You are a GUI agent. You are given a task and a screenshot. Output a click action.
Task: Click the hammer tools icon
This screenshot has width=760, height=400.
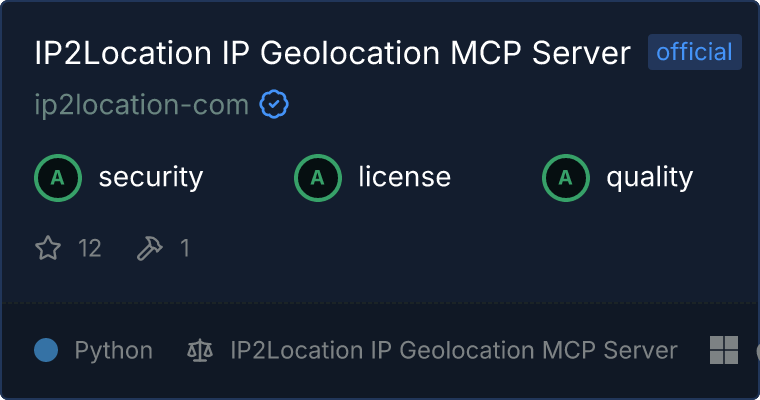pos(150,248)
